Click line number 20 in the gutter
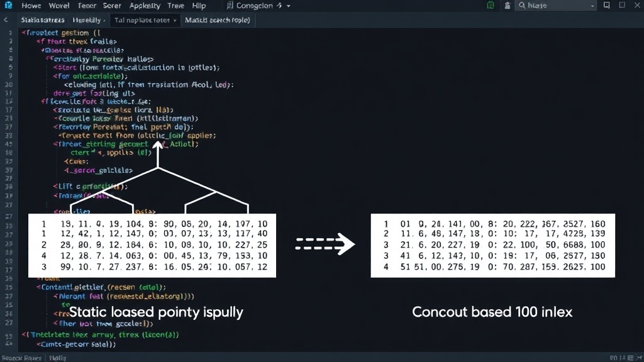Screen dimensions: 644x362 pyautogui.click(x=9, y=85)
